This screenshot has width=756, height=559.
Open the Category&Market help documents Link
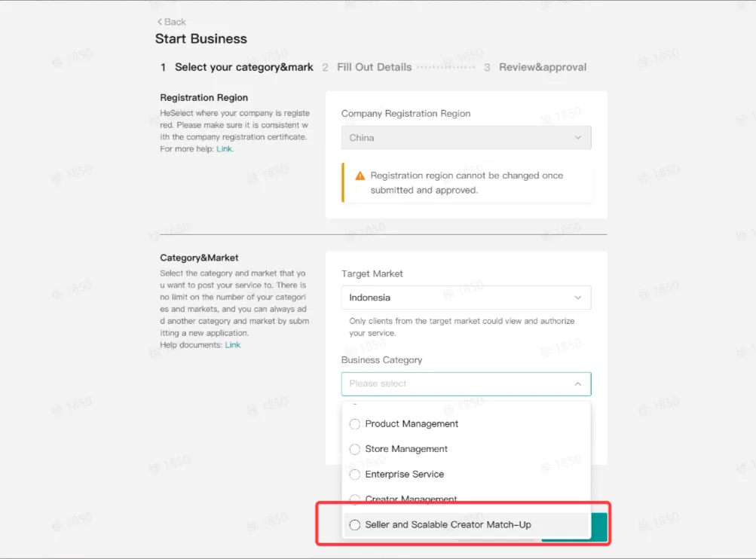click(232, 345)
